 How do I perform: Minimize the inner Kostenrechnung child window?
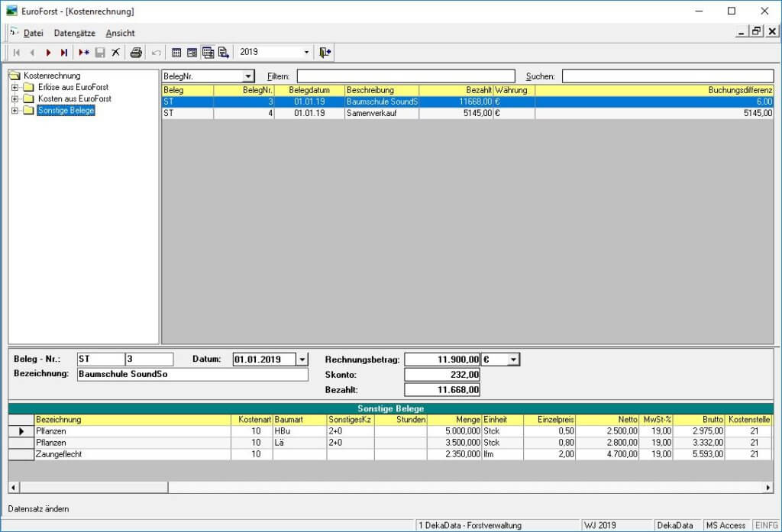[x=742, y=31]
